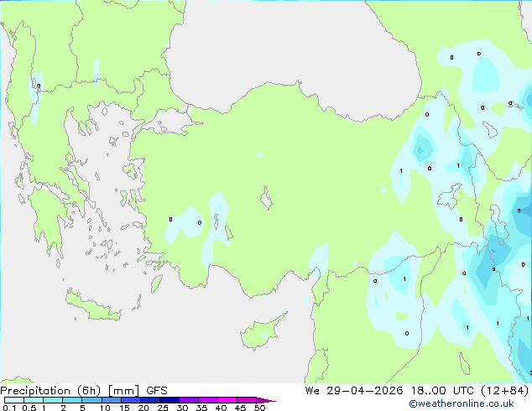The width and height of the screenshot is (532, 411).
Task: Select the 5–10 mm legend swatch
Action: [91, 400]
